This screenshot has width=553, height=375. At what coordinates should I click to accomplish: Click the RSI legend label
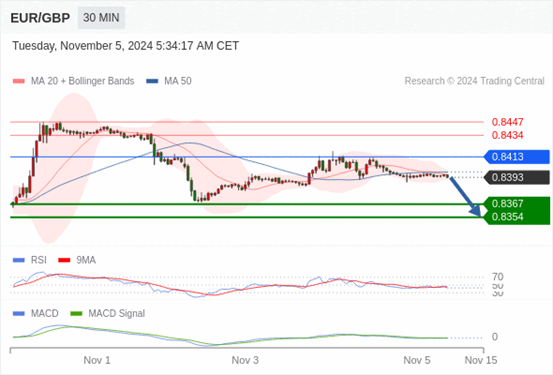(39, 260)
